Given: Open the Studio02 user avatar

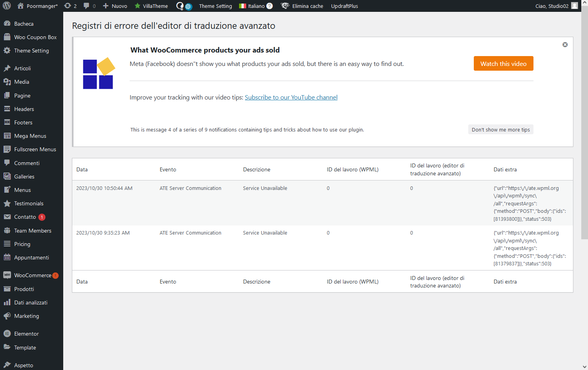Looking at the screenshot, I should [575, 6].
